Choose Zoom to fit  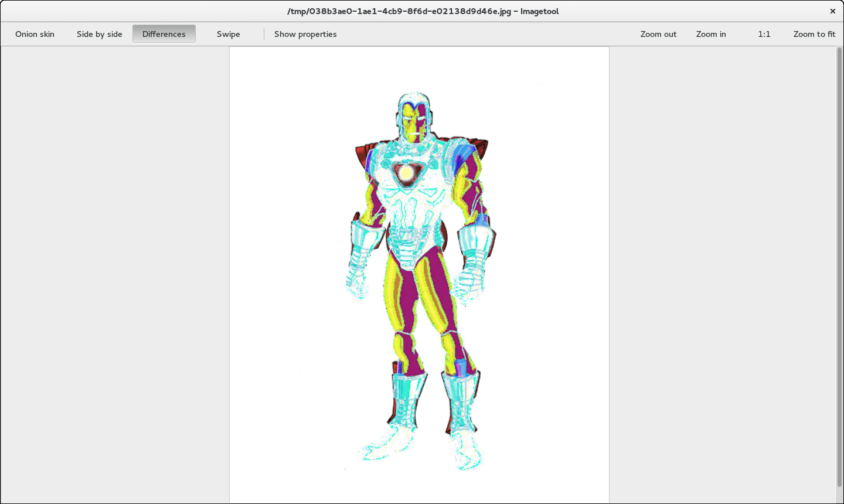814,34
